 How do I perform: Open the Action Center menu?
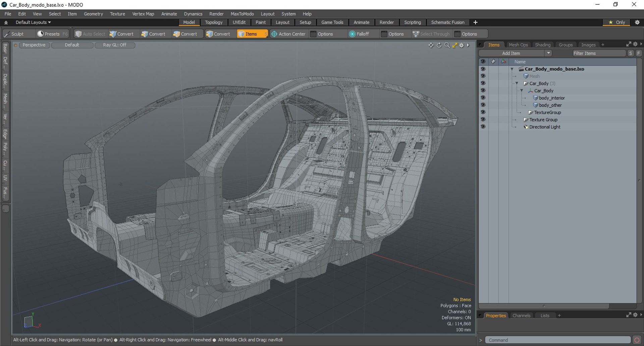coord(288,34)
